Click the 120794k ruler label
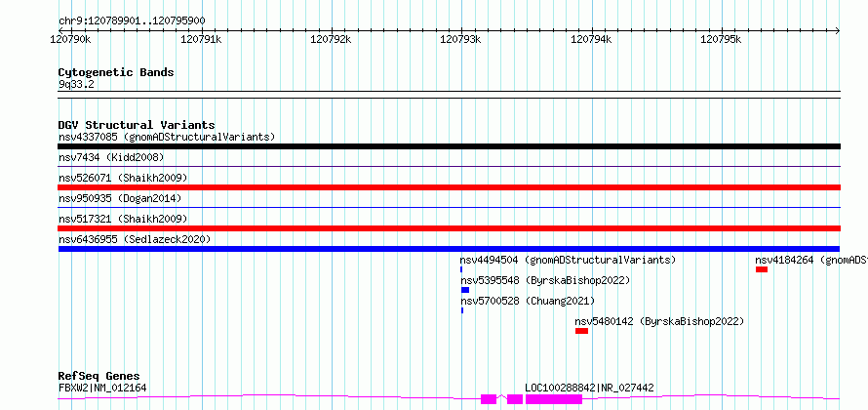The image size is (868, 410). pos(591,39)
